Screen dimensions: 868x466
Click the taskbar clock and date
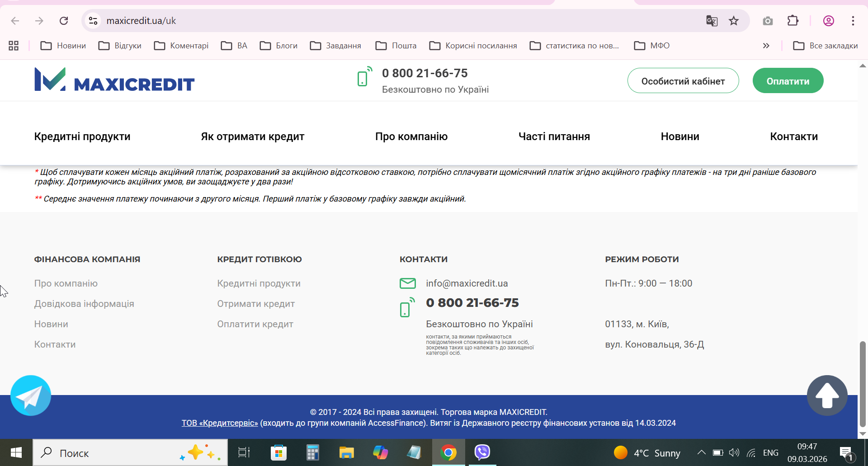[x=807, y=452]
